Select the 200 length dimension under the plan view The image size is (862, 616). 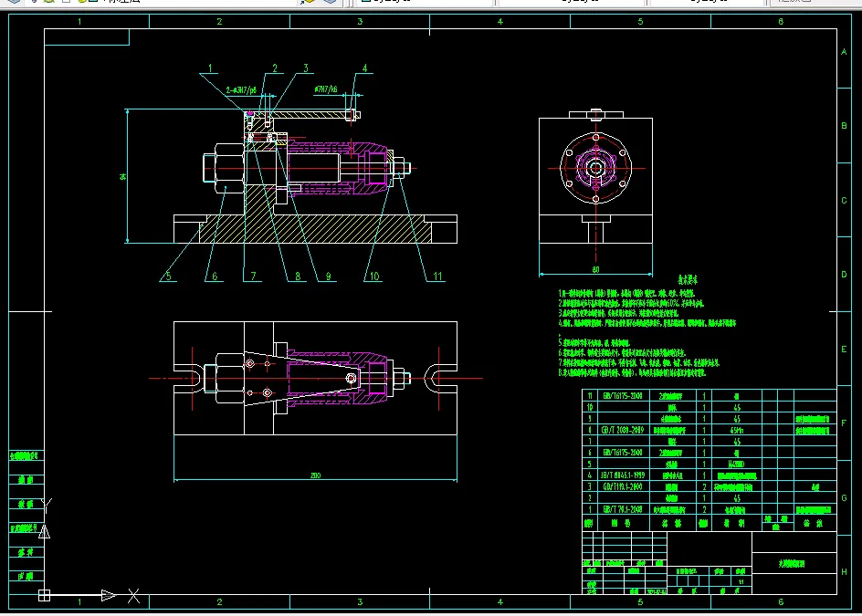(x=316, y=475)
